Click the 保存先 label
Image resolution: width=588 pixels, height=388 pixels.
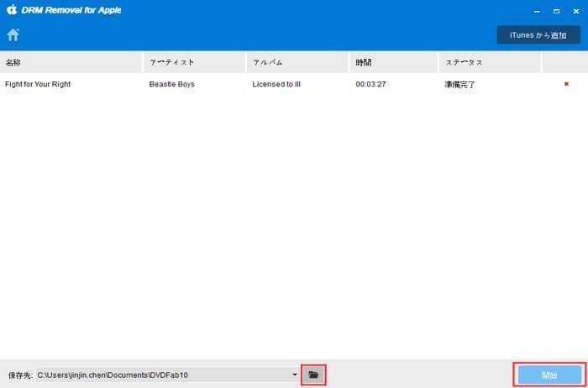[21, 375]
